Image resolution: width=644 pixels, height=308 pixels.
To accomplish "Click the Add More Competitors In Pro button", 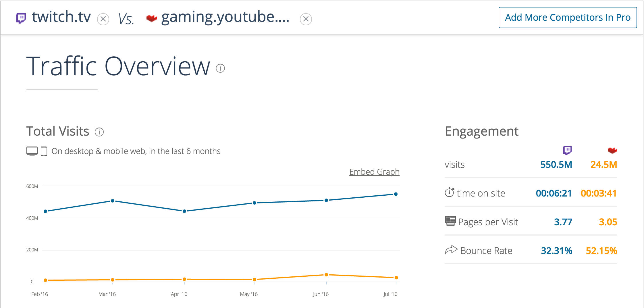I will (568, 18).
